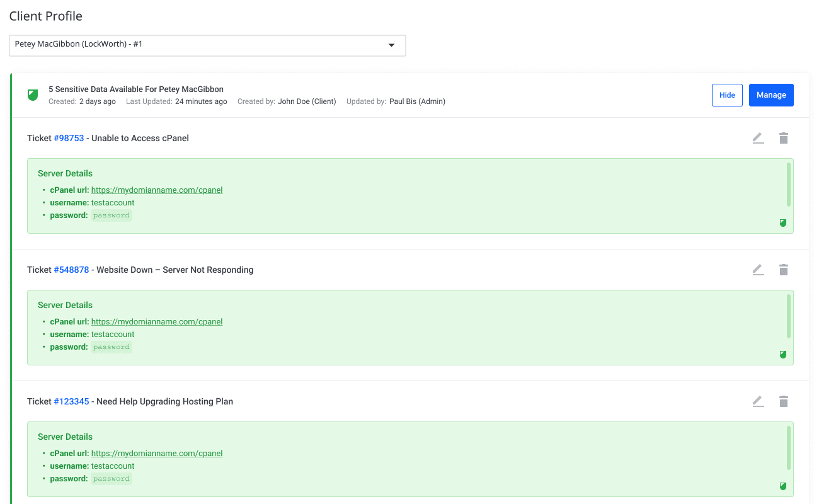
Task: Click the '5 Sensitive Data Available For Petey MacGibbon' text
Action: click(x=136, y=89)
